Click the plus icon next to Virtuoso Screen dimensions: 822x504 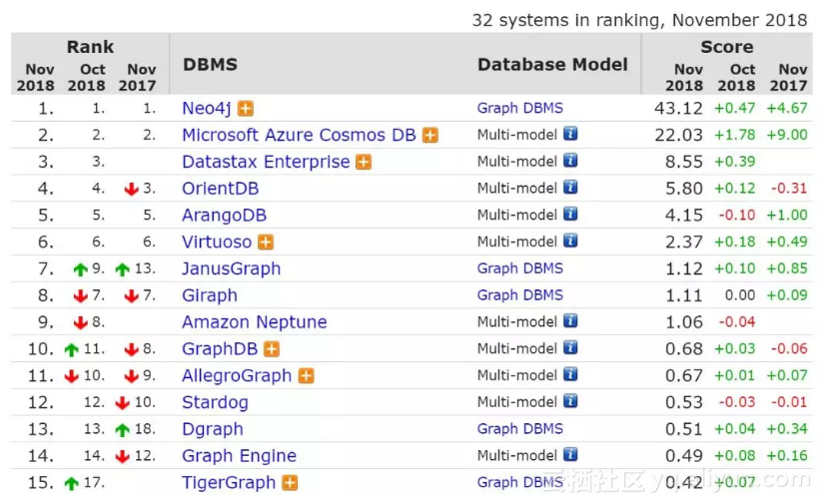pyautogui.click(x=266, y=243)
